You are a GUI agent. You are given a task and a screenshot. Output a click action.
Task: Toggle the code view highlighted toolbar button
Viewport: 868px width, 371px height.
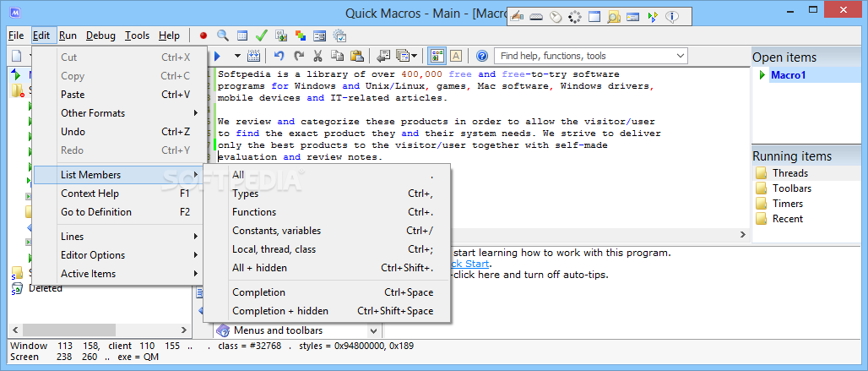pos(437,56)
